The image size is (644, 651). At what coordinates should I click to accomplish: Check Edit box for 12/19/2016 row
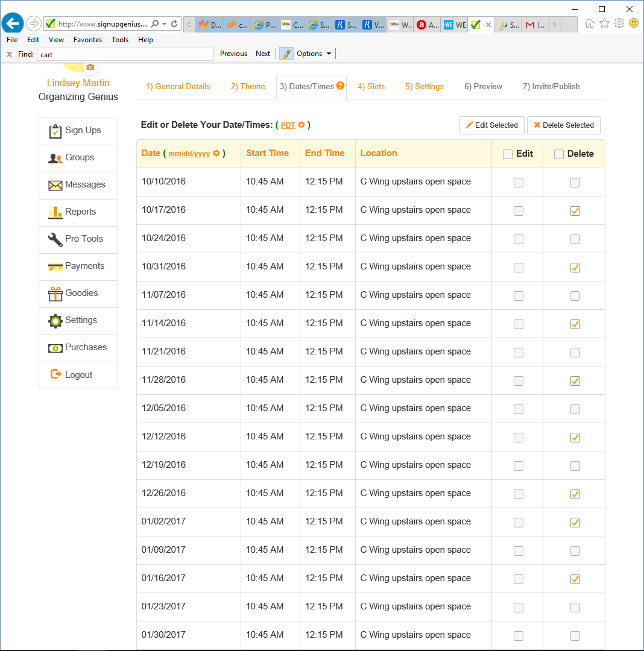point(518,466)
